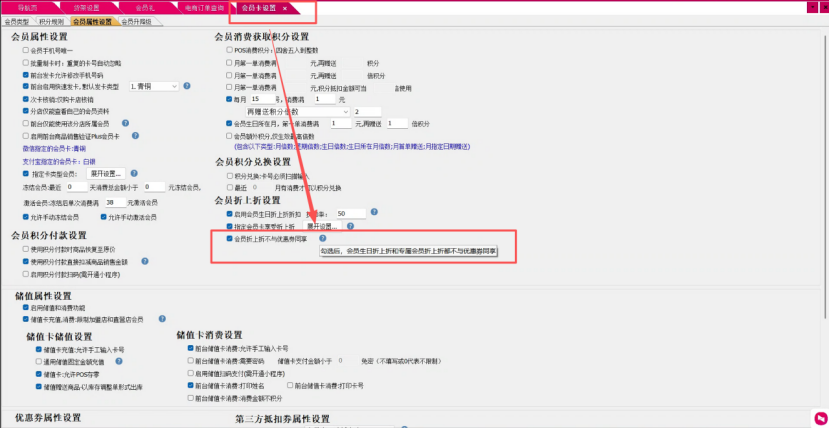Switch to 电商订单查询 tab
Screen dimensions: 829x428
[205, 8]
